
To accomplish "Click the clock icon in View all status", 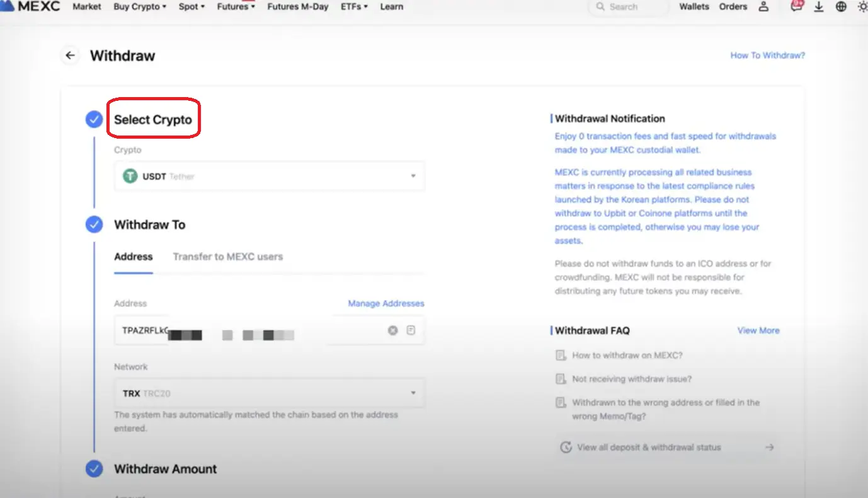I will tap(566, 448).
